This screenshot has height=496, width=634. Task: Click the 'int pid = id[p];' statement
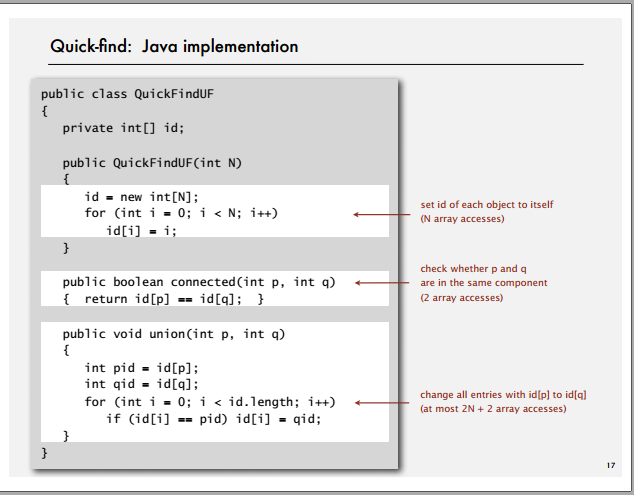click(x=142, y=368)
